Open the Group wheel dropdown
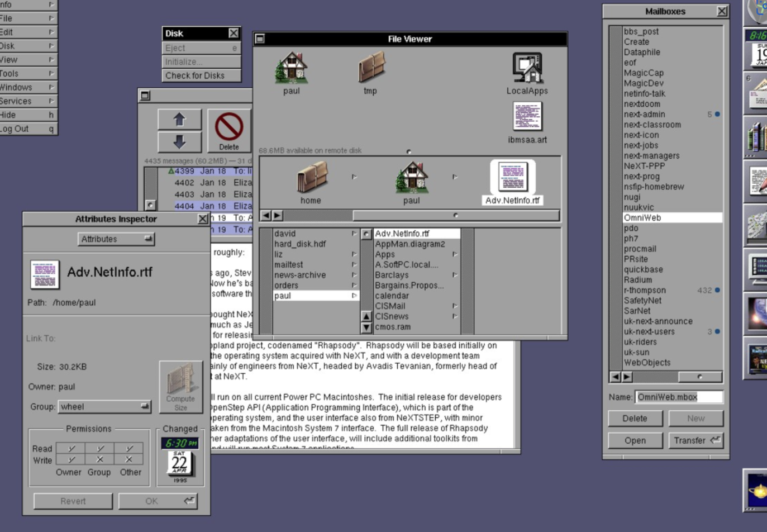This screenshot has height=532, width=767. [104, 406]
